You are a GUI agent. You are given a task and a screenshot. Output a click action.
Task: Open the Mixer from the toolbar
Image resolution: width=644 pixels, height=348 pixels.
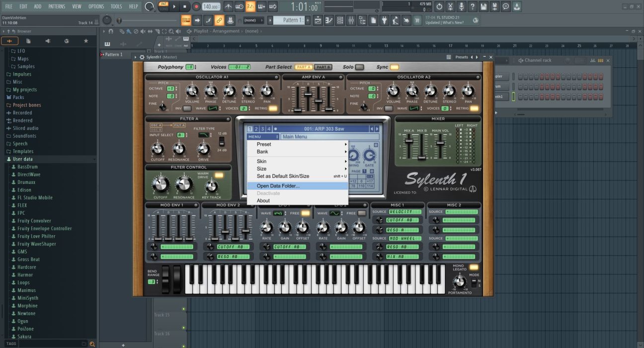[x=352, y=20]
